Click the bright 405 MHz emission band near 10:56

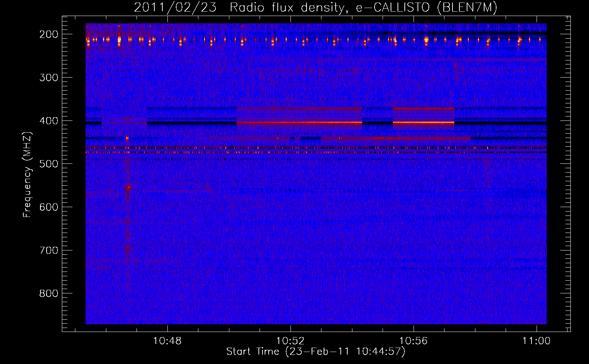(x=423, y=123)
